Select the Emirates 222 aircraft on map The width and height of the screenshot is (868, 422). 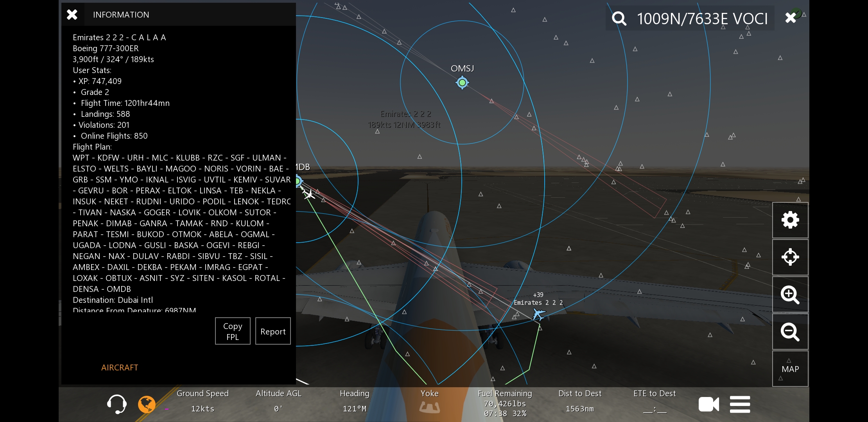tap(539, 314)
